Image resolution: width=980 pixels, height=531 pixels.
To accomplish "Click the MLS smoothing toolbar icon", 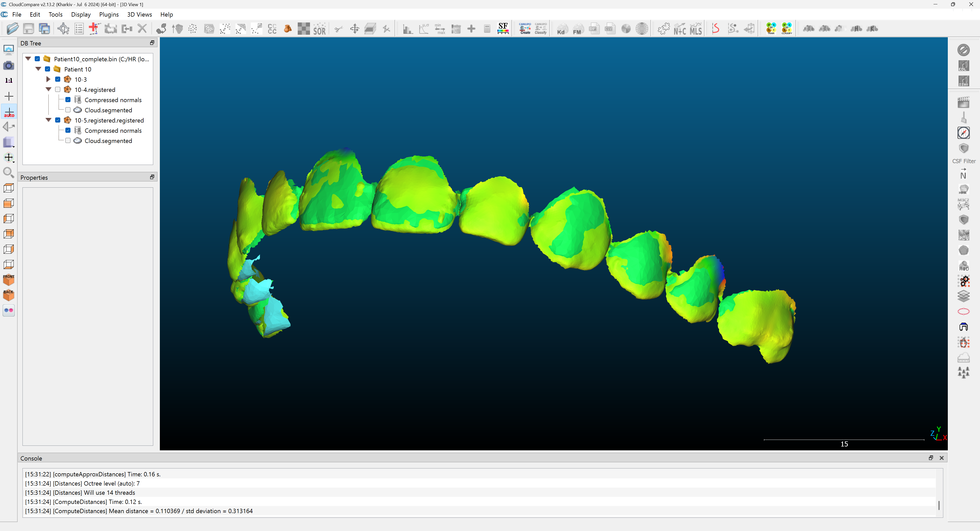I will [696, 29].
